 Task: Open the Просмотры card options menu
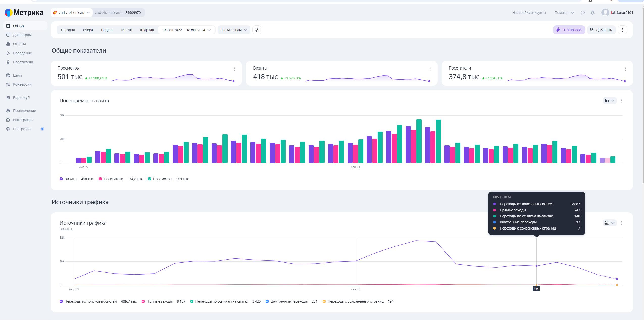click(234, 69)
